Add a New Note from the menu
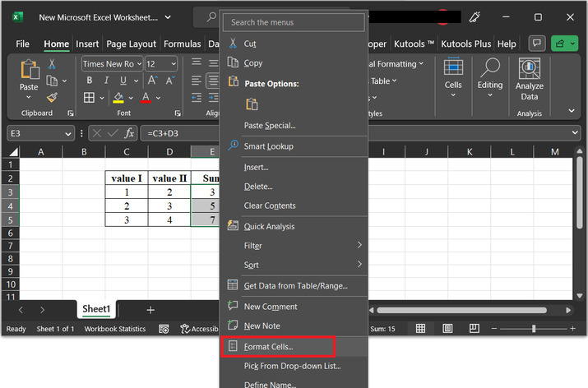 [294, 326]
